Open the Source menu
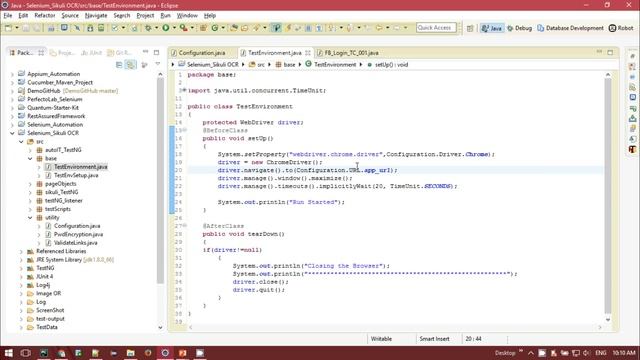The width and height of the screenshot is (640, 360). (x=70, y=16)
